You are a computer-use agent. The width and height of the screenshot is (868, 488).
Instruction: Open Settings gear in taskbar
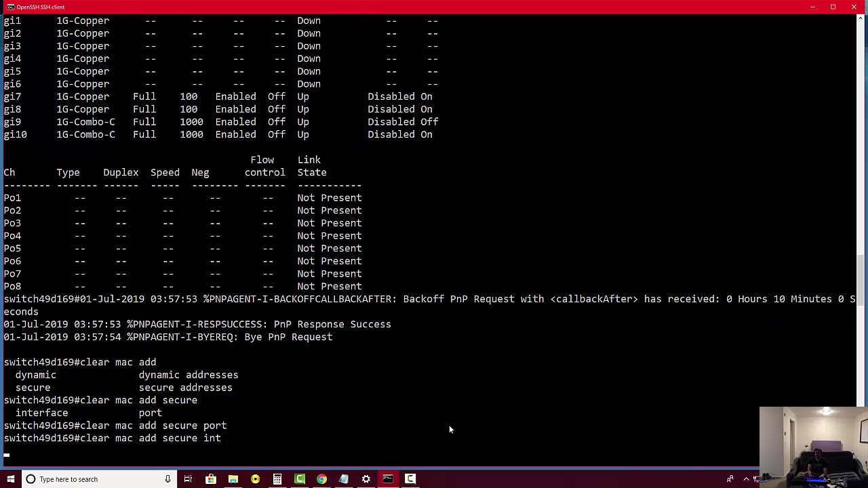tap(366, 479)
